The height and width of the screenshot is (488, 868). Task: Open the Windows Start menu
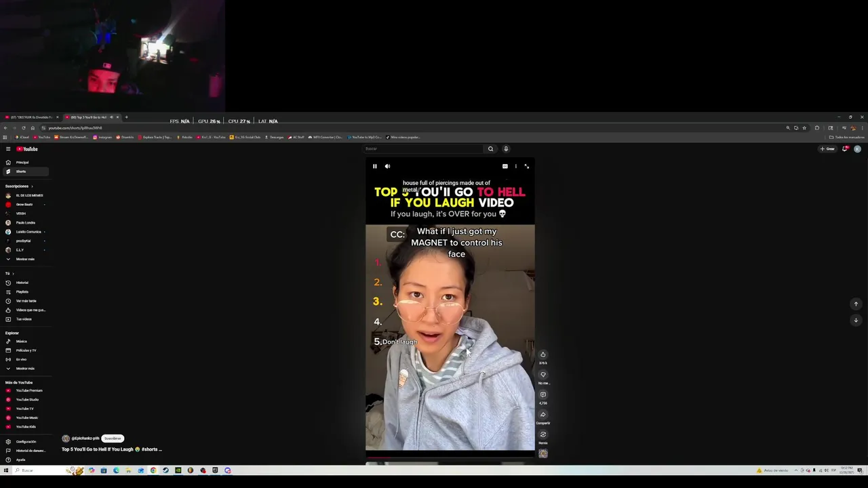tap(5, 470)
